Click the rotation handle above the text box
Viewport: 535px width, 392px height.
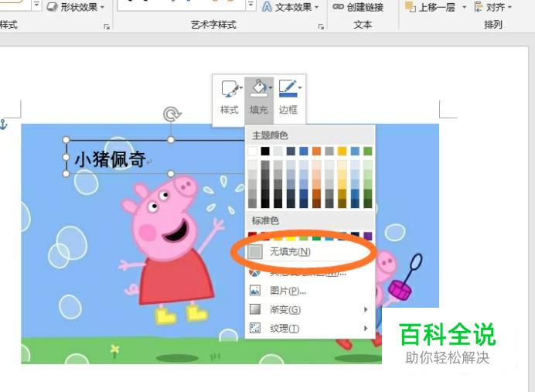tap(172, 114)
